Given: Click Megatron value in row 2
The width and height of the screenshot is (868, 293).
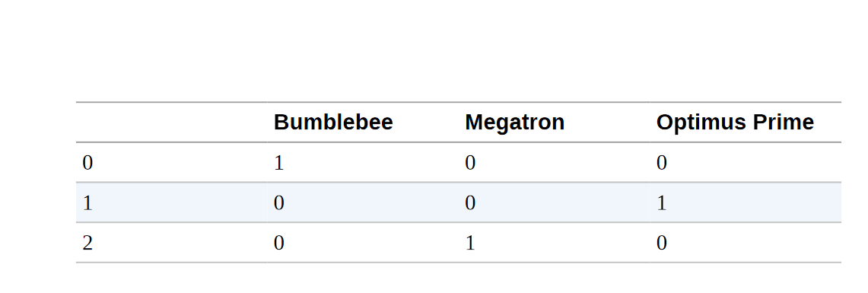Looking at the screenshot, I should (470, 243).
